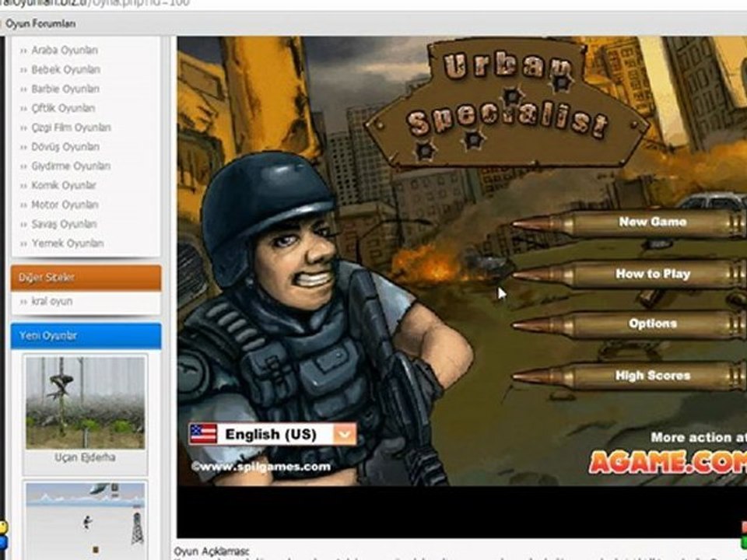Expand the English (US) language dropdown arrow
The image size is (747, 560).
(x=345, y=434)
